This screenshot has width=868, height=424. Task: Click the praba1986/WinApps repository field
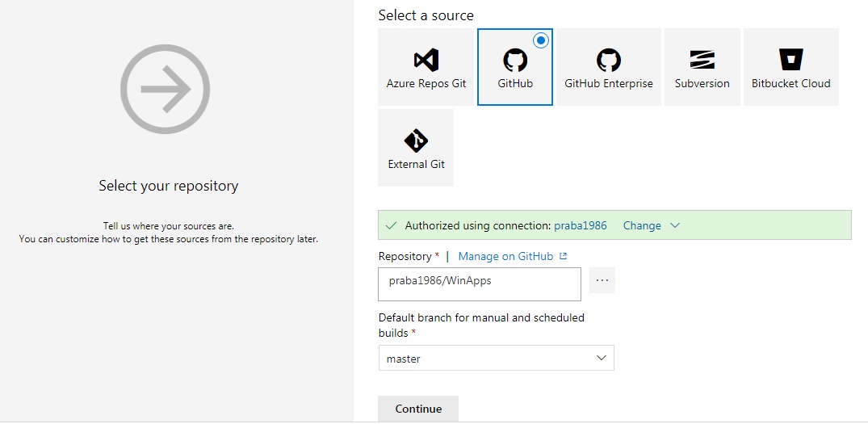tap(480, 284)
